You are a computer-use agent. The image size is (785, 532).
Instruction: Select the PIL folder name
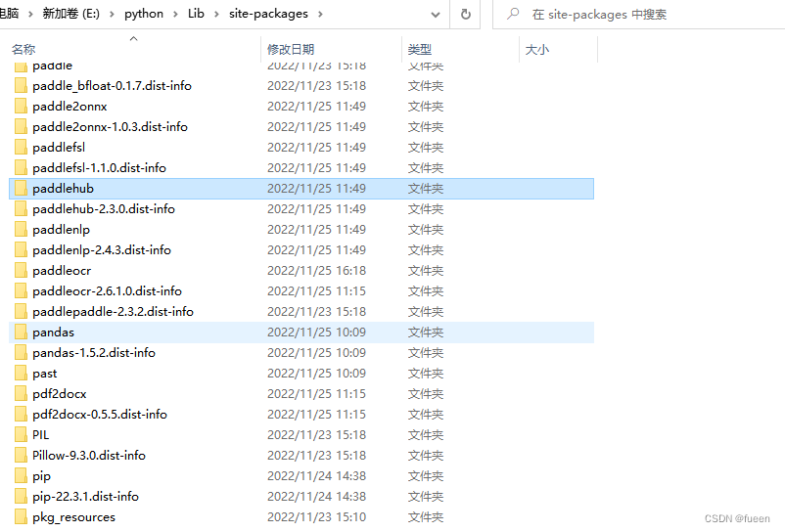[40, 435]
